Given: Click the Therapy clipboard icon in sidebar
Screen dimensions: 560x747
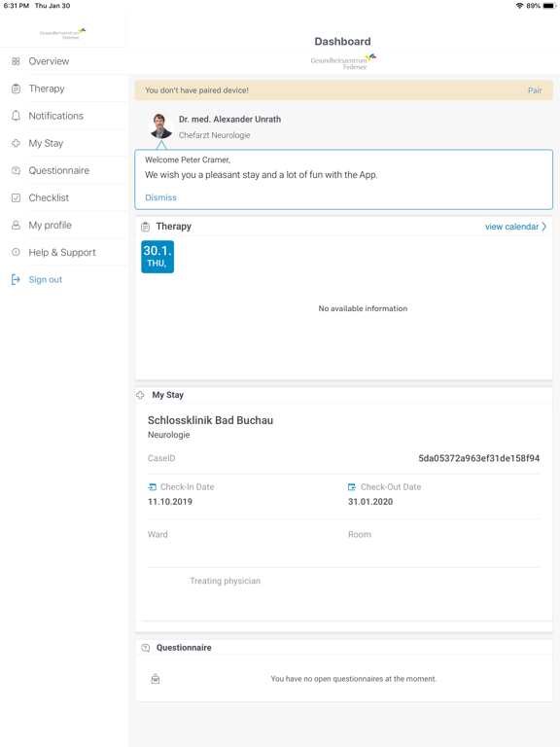Looking at the screenshot, I should (x=16, y=89).
